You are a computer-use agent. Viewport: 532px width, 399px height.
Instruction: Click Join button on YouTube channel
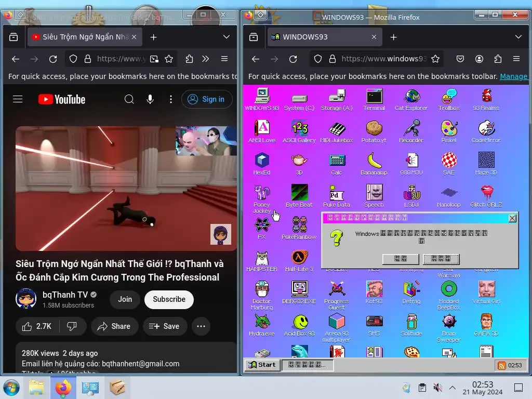pos(125,299)
